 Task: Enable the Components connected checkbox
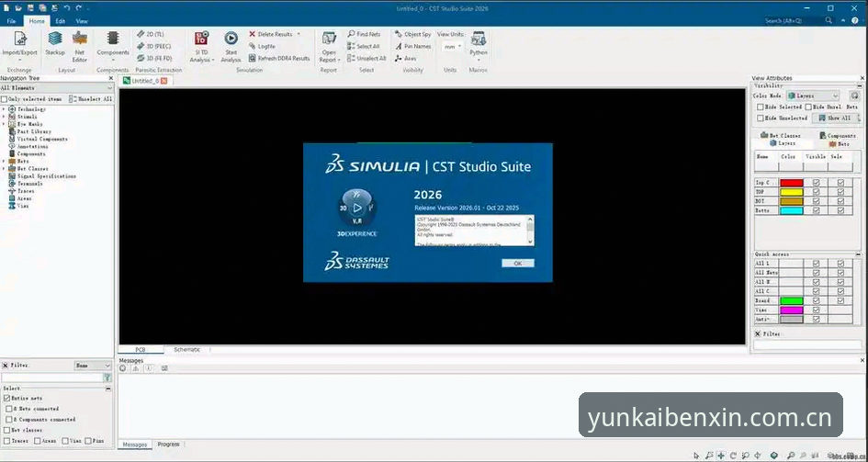[9, 420]
